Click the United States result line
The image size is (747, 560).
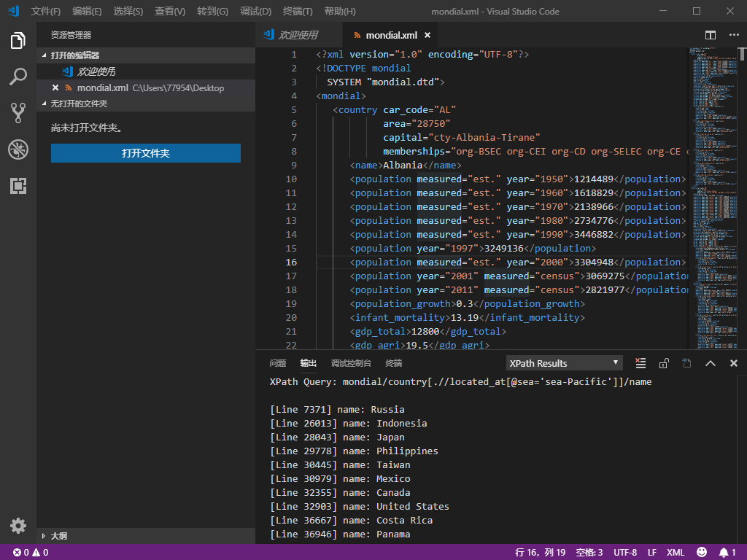(360, 507)
